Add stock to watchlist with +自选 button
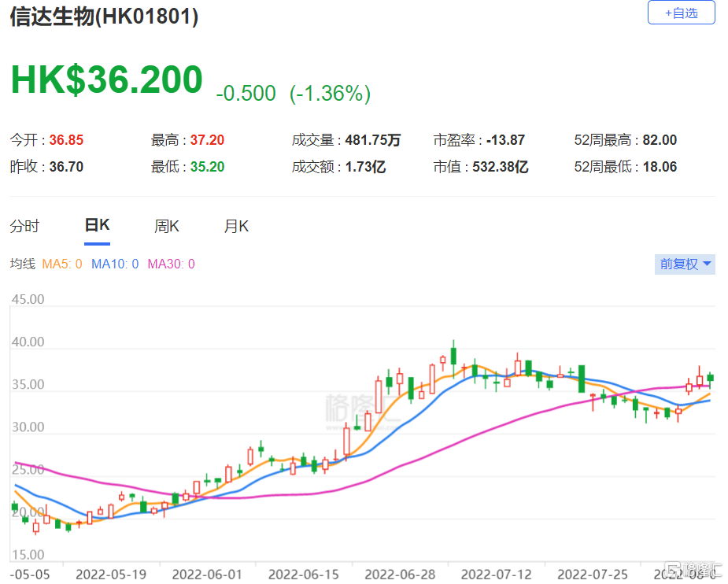728x584 pixels. coord(681,13)
